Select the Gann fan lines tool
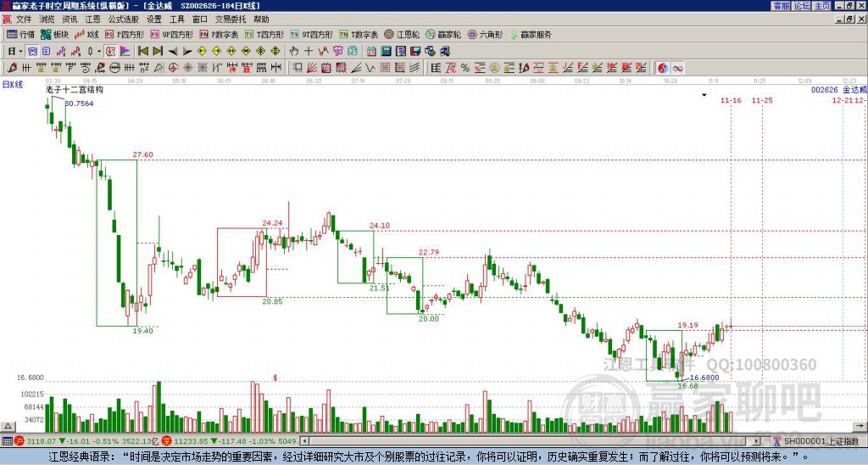The height and width of the screenshot is (465, 868). tap(311, 68)
